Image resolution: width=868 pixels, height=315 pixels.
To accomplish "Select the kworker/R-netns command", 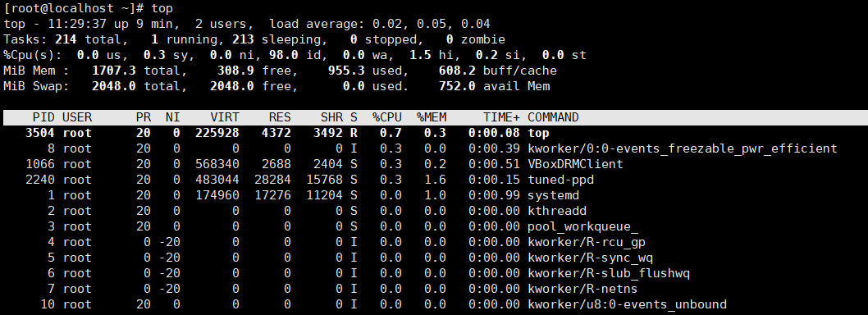I will (583, 289).
